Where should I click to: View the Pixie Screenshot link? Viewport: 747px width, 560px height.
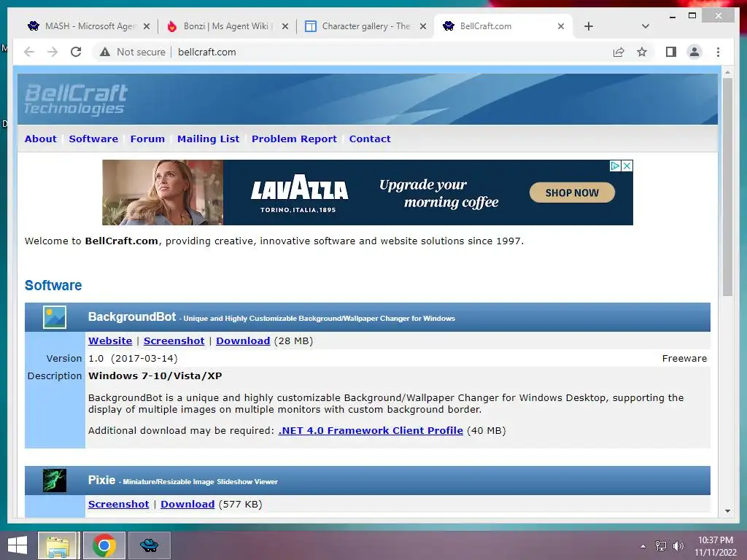pyautogui.click(x=119, y=505)
